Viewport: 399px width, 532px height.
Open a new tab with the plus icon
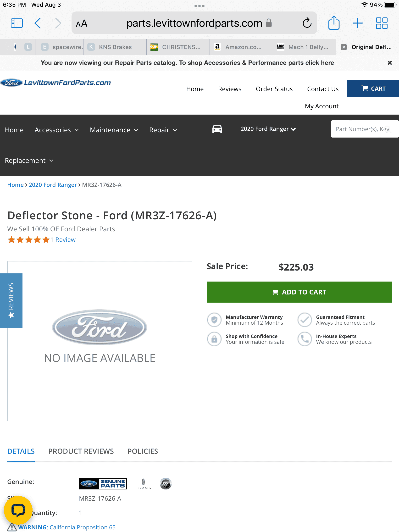358,23
